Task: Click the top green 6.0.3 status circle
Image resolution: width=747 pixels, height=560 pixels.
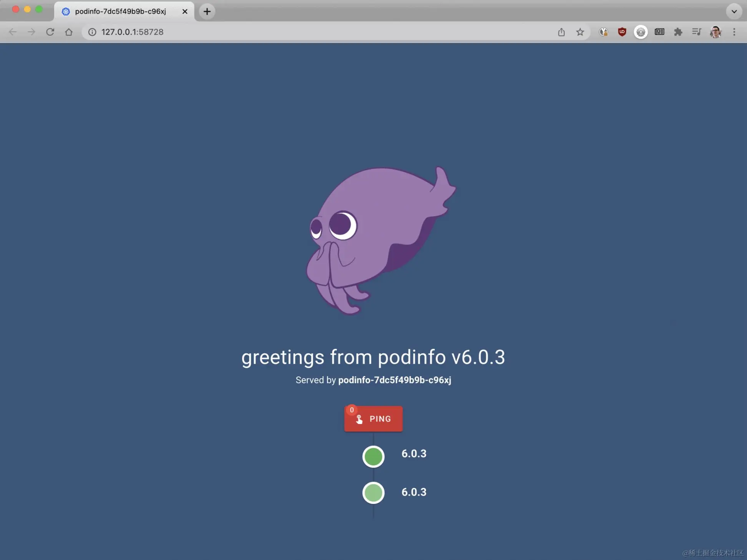Action: [373, 456]
